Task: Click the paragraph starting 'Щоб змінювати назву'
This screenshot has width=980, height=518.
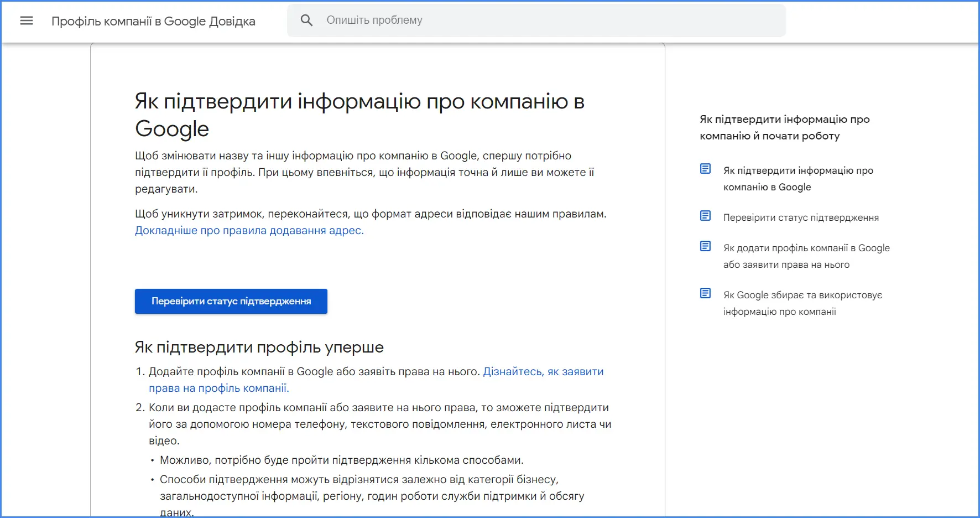Action: pyautogui.click(x=364, y=172)
